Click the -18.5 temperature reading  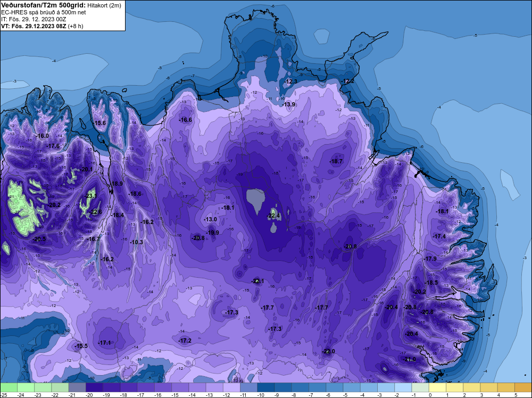432,283
